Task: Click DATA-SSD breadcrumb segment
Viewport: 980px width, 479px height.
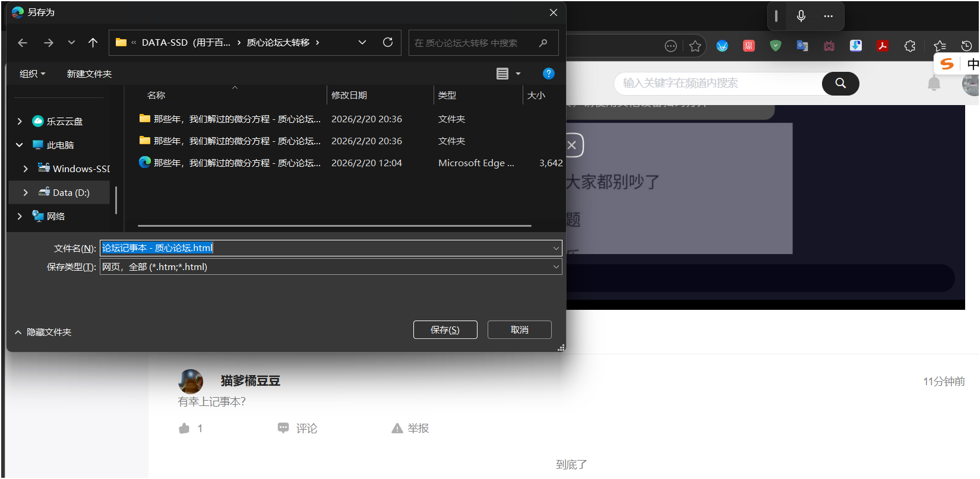Action: [x=186, y=43]
